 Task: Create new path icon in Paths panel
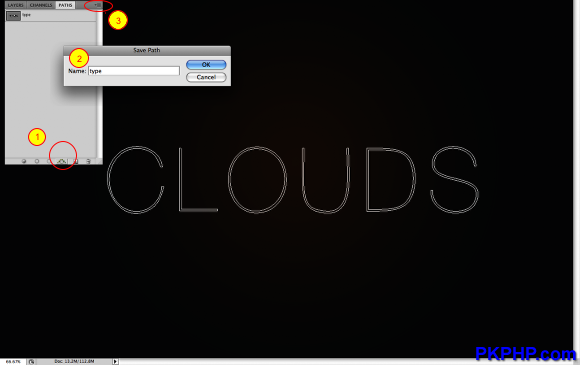tap(75, 161)
